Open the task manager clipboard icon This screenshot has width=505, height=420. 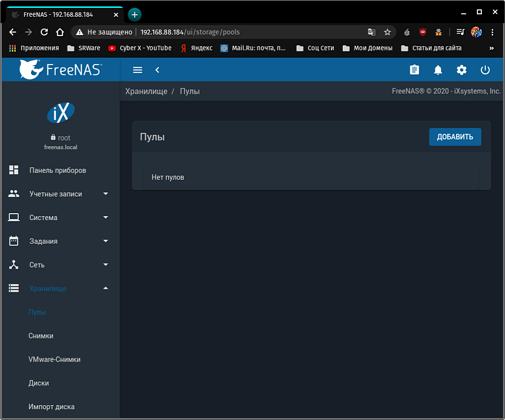pos(414,70)
